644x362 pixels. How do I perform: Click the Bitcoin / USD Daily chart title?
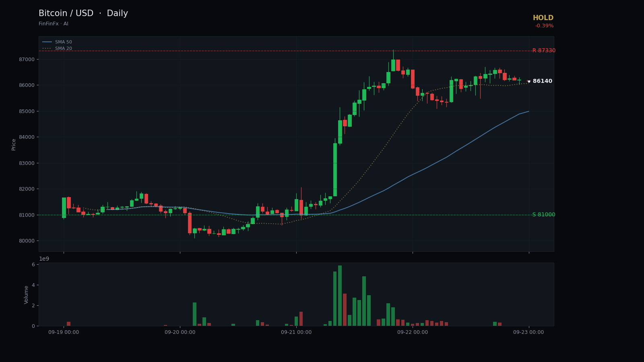click(x=83, y=14)
